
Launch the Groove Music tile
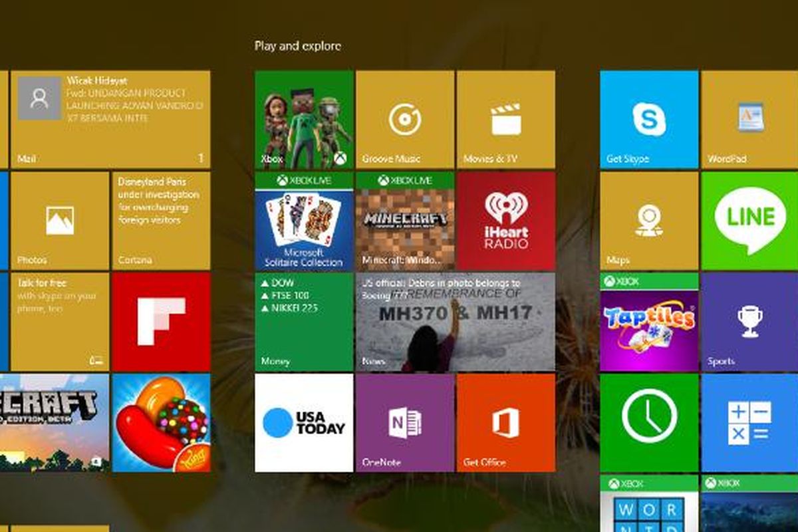pos(405,120)
